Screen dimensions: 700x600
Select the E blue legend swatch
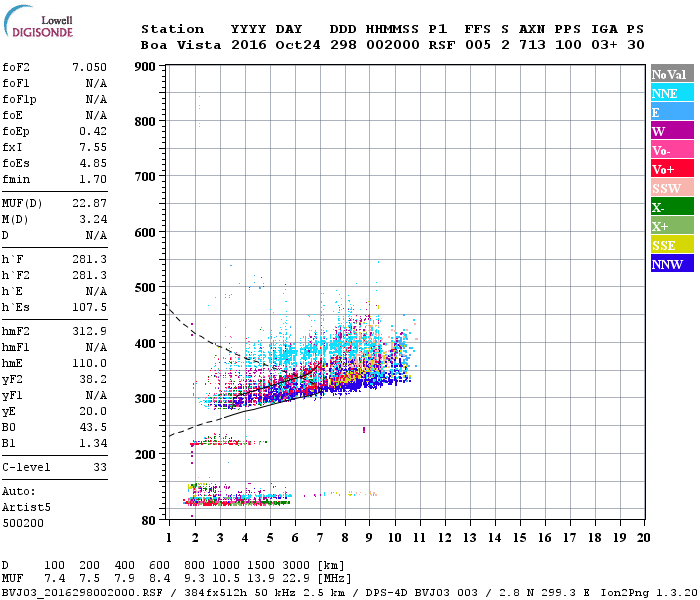click(672, 112)
